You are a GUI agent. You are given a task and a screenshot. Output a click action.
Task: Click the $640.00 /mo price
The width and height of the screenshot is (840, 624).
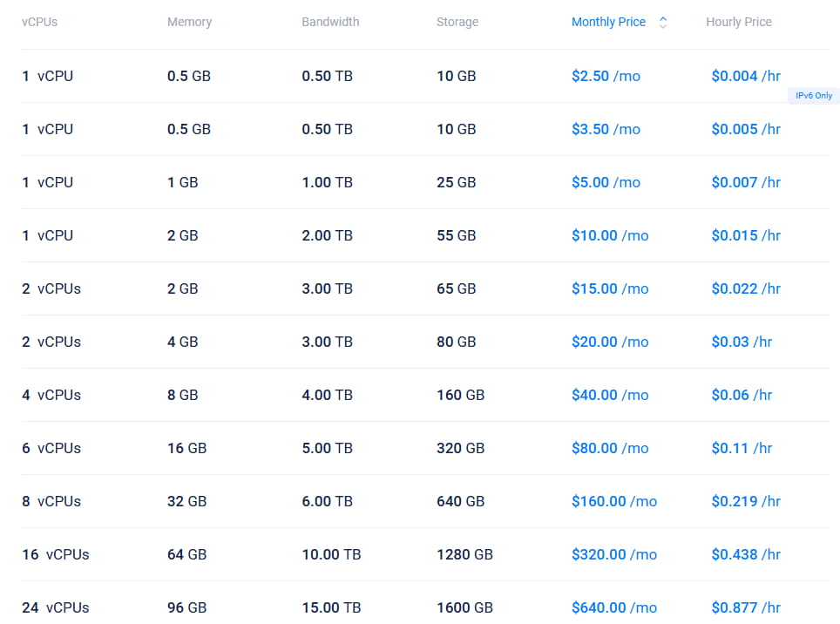tap(613, 607)
